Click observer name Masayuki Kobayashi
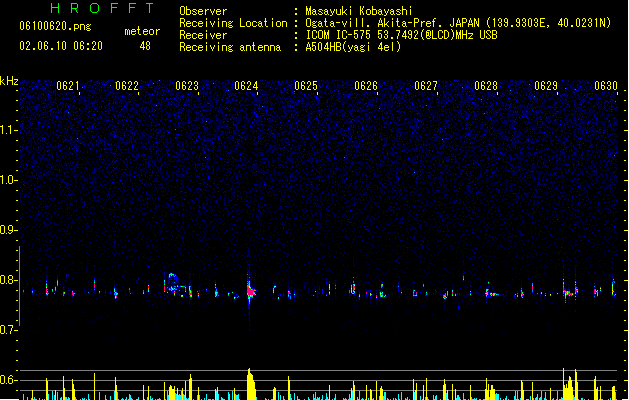629x400 pixels. (x=359, y=11)
